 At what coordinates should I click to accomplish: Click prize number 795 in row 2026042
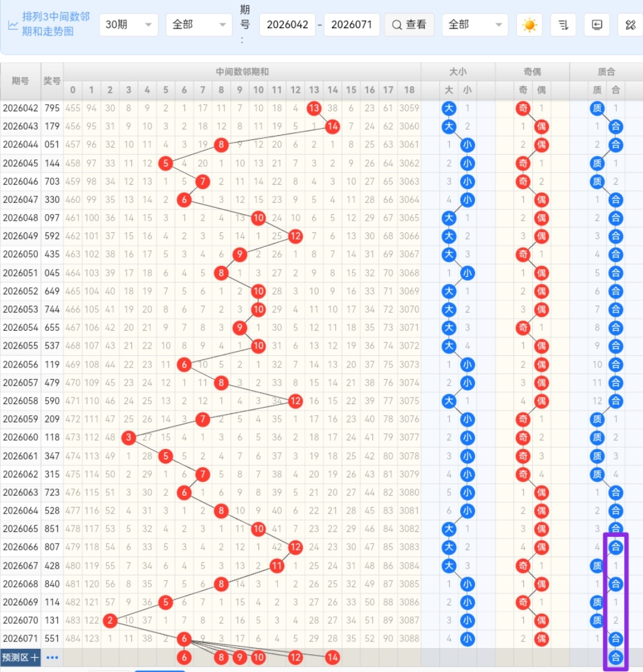pyautogui.click(x=52, y=108)
